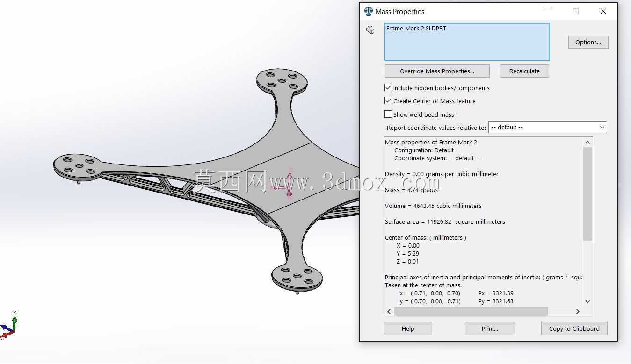Click the selected items part icon beside file list
Image resolution: width=631 pixels, height=364 pixels.
point(370,30)
